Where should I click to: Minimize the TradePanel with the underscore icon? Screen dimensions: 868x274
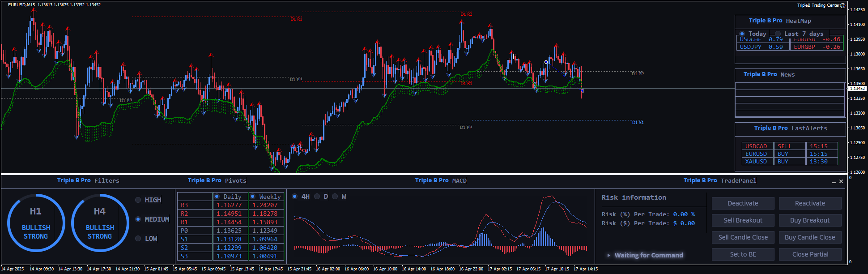(834, 181)
